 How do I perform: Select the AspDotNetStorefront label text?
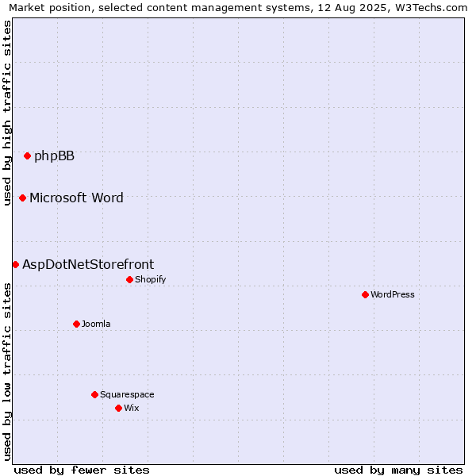pos(88,264)
